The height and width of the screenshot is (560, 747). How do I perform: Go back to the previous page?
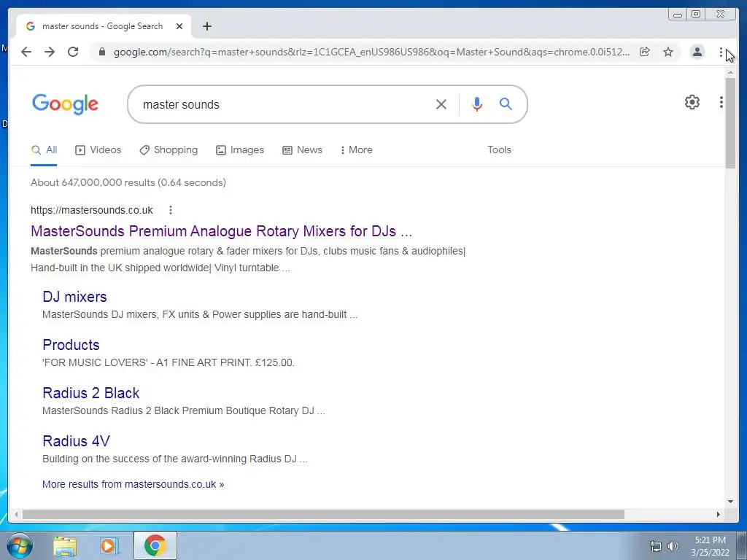26,52
